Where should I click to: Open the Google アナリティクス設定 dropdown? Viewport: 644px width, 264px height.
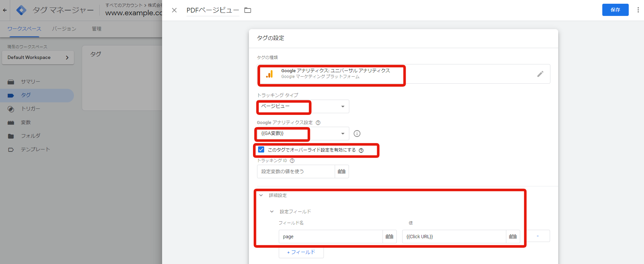pyautogui.click(x=303, y=134)
